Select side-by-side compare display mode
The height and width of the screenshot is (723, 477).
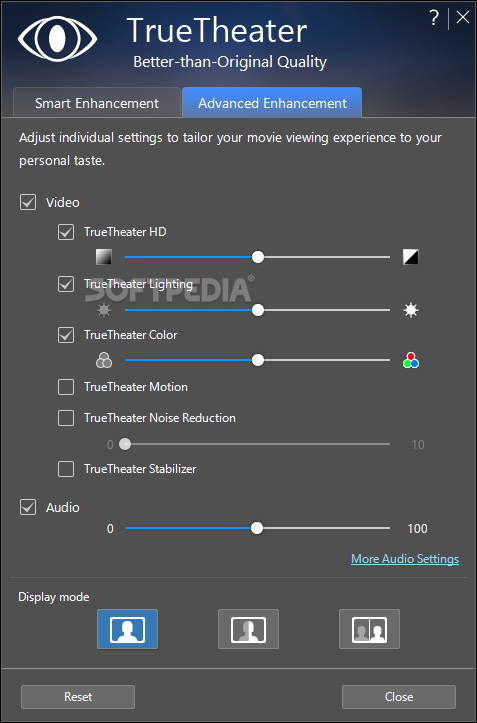[369, 629]
